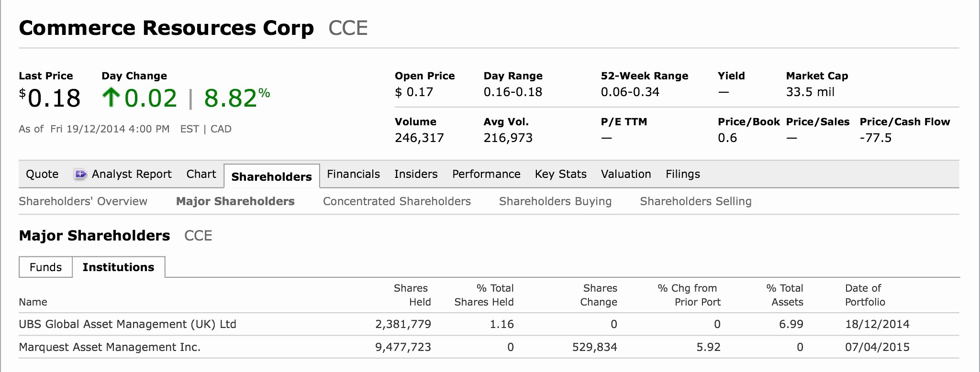Select the Insiders tab

[415, 174]
